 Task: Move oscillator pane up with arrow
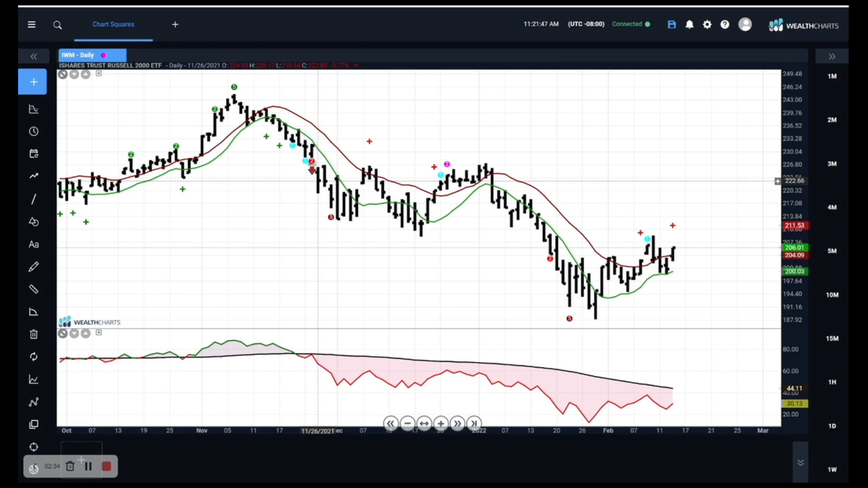pos(85,333)
